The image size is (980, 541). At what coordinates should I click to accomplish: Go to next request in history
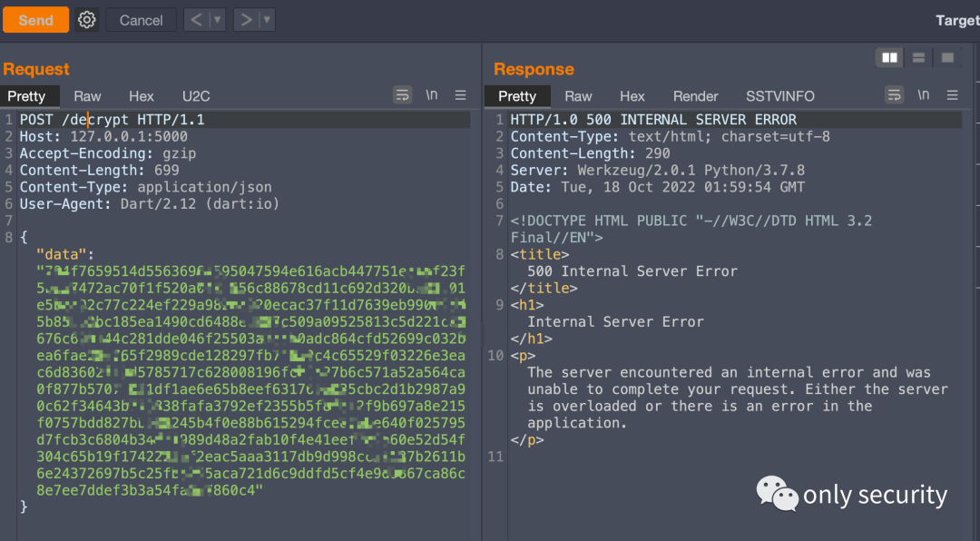[x=246, y=20]
